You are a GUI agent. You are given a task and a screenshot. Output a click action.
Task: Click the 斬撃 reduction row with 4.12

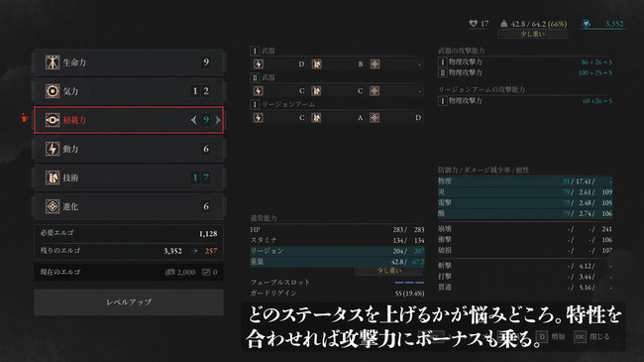tap(525, 266)
